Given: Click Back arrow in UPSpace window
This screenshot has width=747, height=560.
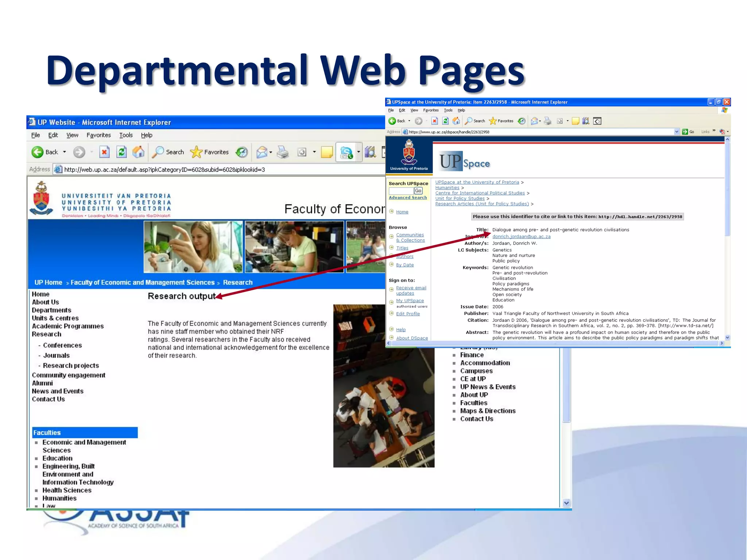Looking at the screenshot, I should pos(392,121).
